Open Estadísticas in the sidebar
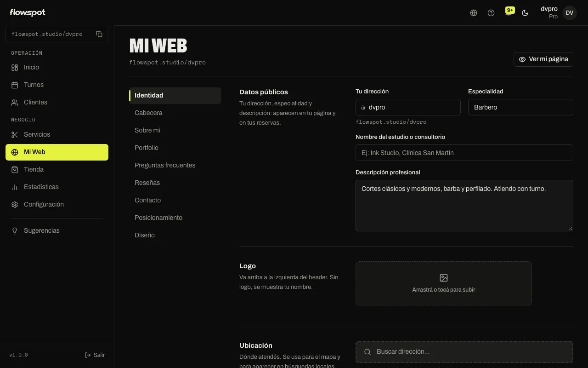Screen dimensions: 588x368 pyautogui.click(x=57, y=187)
